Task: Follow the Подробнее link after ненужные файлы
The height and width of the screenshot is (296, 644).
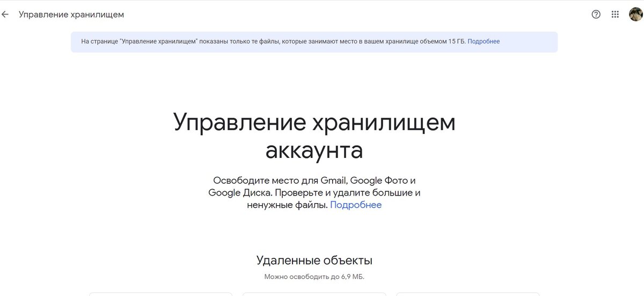Action: [356, 205]
